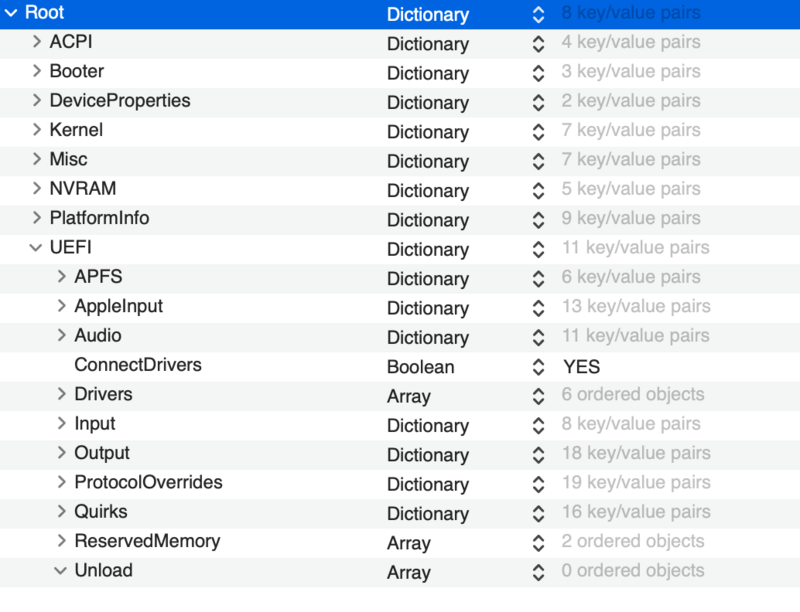Click Audio's Dictionary type label
The width and height of the screenshot is (800, 612).
427,337
